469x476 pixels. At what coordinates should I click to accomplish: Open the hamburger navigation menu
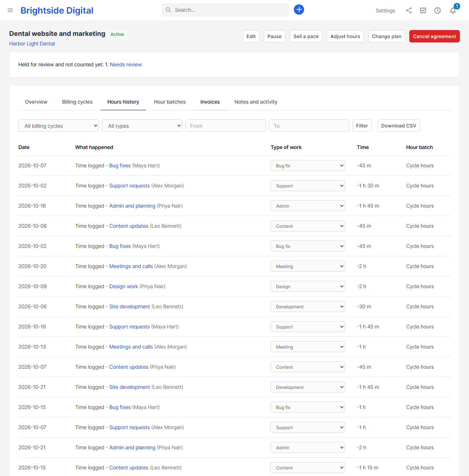10,10
